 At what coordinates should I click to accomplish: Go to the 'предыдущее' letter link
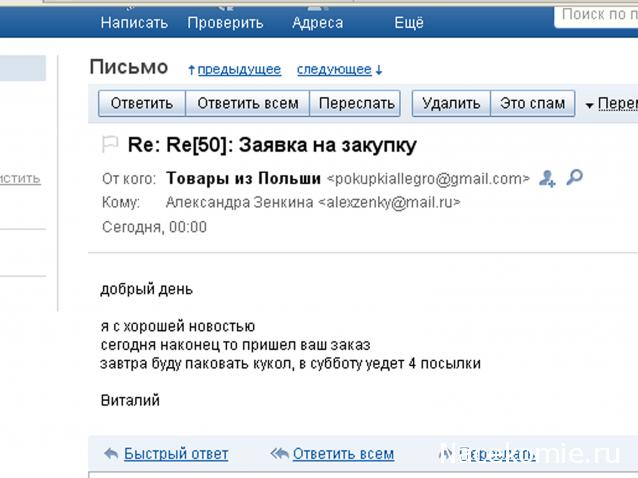(239, 69)
